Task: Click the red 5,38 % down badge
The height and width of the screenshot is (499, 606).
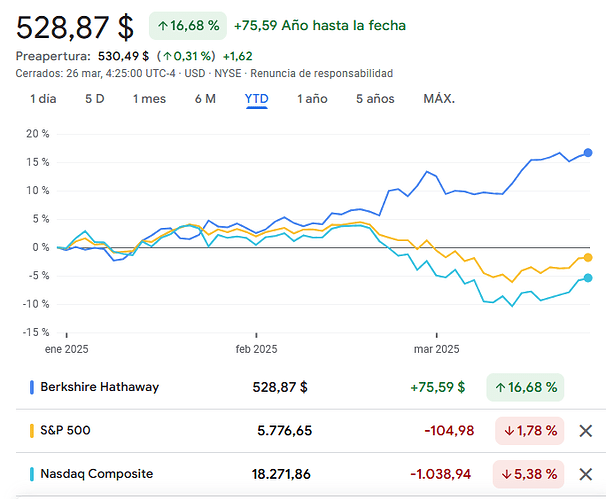Action: click(x=530, y=473)
